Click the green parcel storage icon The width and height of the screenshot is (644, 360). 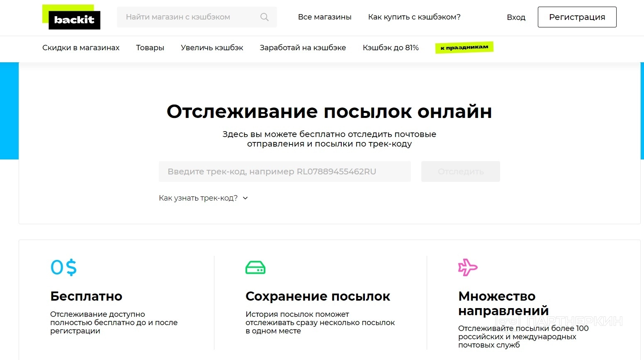click(255, 267)
